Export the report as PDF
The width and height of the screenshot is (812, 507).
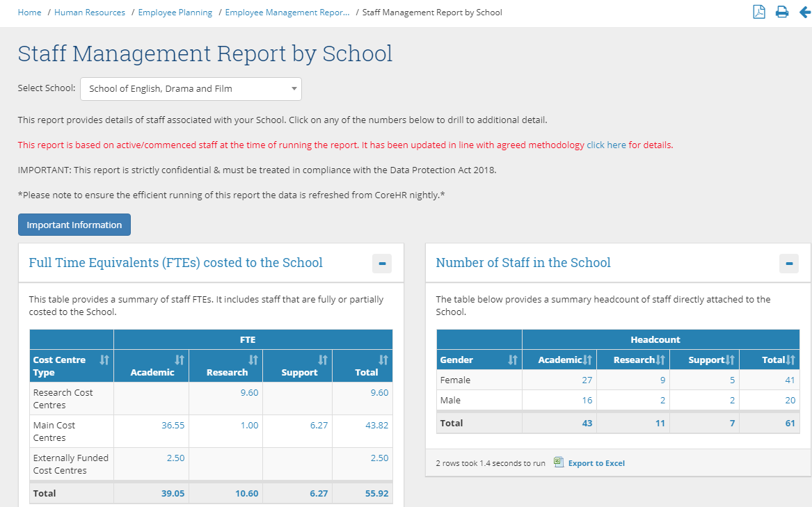point(759,12)
